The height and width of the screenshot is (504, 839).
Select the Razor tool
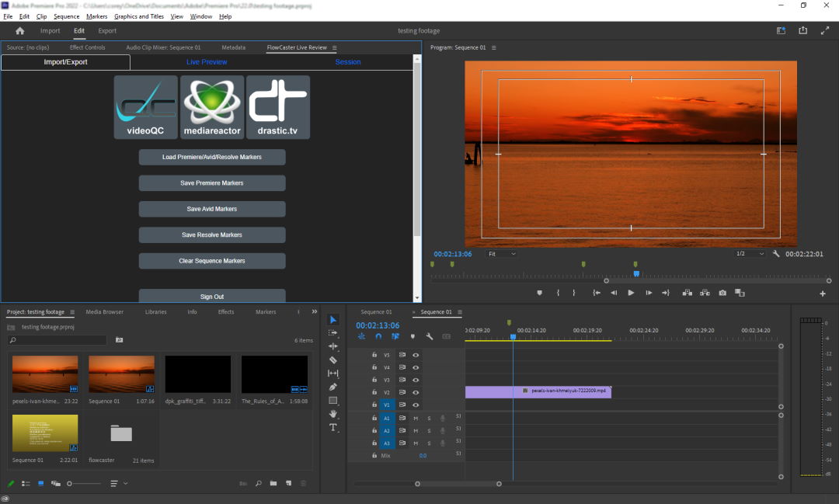tap(332, 360)
